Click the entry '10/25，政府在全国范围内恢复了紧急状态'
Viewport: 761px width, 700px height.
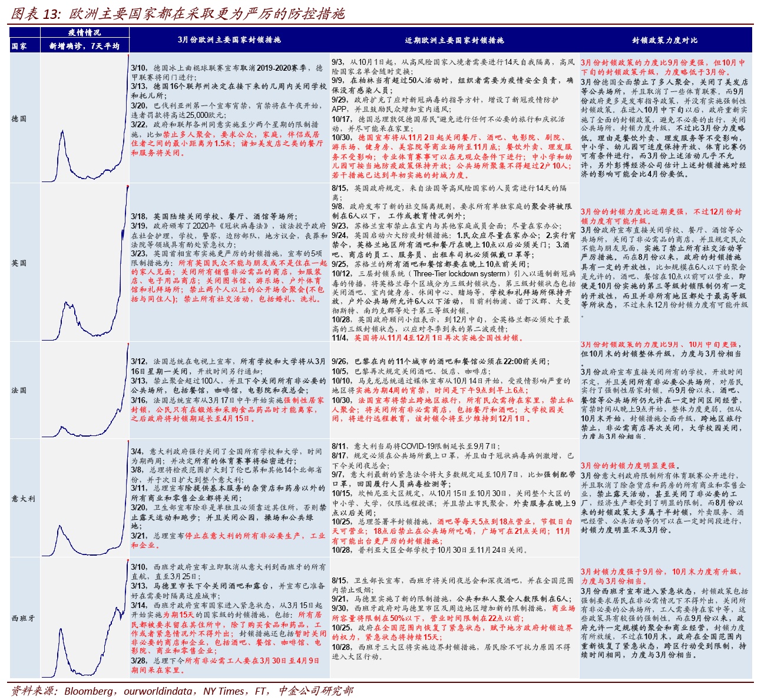point(452,632)
